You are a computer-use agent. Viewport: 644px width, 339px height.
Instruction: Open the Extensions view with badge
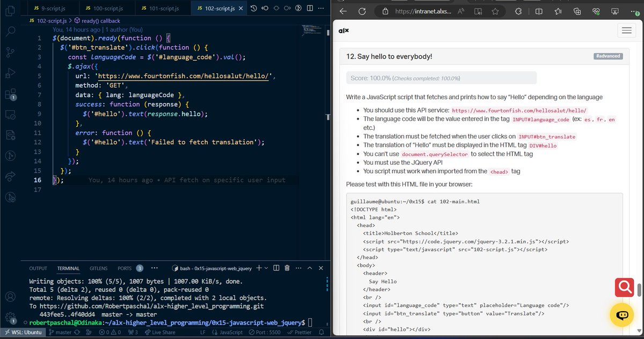point(10,94)
